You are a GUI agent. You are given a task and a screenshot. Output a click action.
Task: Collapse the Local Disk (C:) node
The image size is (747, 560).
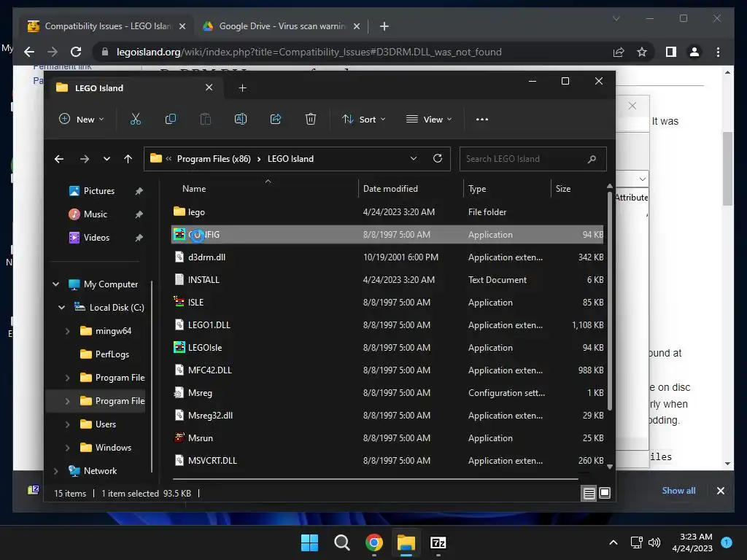coord(61,308)
